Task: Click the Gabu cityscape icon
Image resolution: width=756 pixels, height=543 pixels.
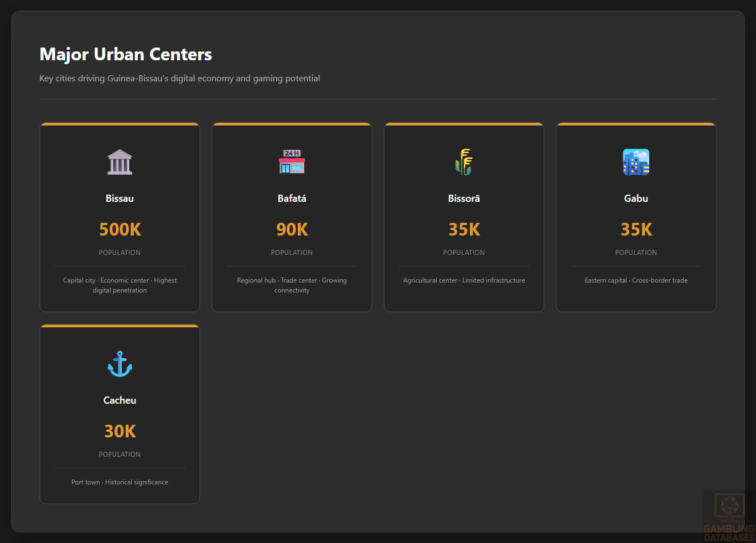Action: click(x=636, y=162)
